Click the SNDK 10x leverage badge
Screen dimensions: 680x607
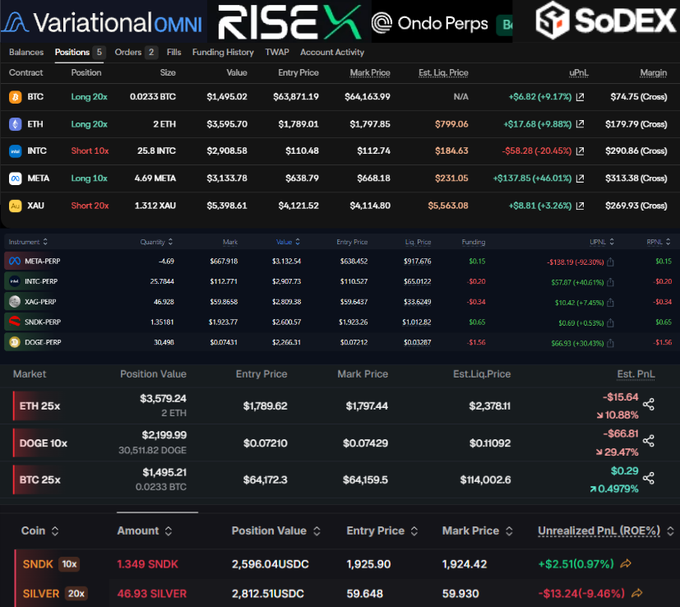click(69, 564)
